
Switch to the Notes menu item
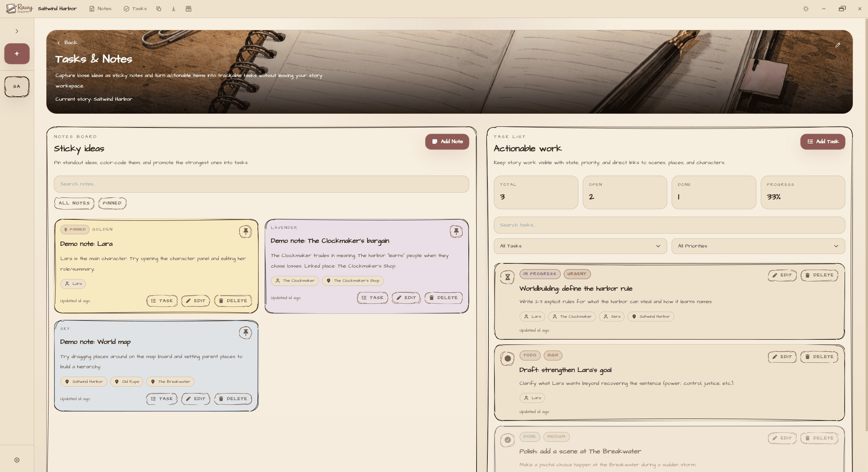click(100, 9)
